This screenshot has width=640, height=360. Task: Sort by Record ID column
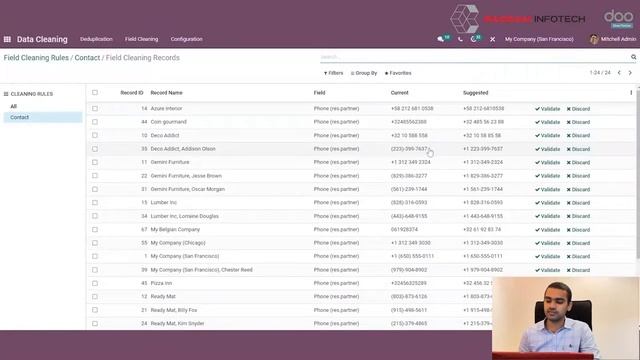[x=132, y=93]
